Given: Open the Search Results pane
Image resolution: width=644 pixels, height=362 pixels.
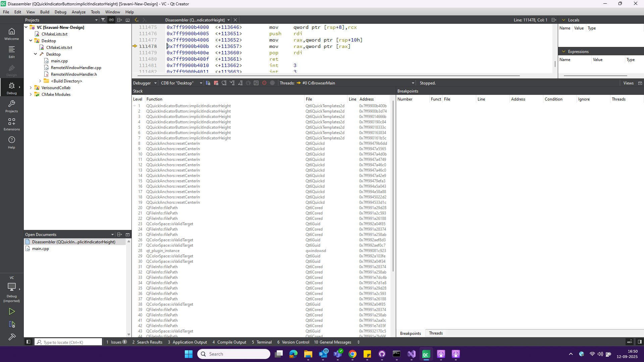Looking at the screenshot, I should (147, 342).
